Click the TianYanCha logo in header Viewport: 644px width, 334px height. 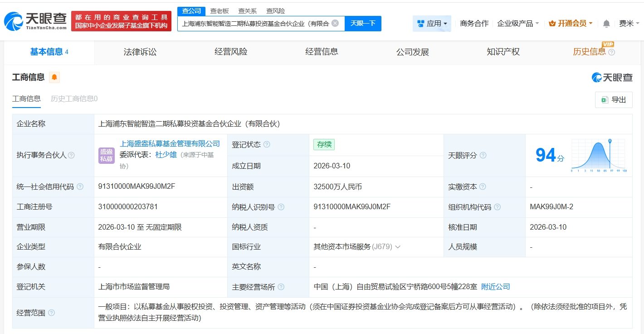tap(35, 21)
